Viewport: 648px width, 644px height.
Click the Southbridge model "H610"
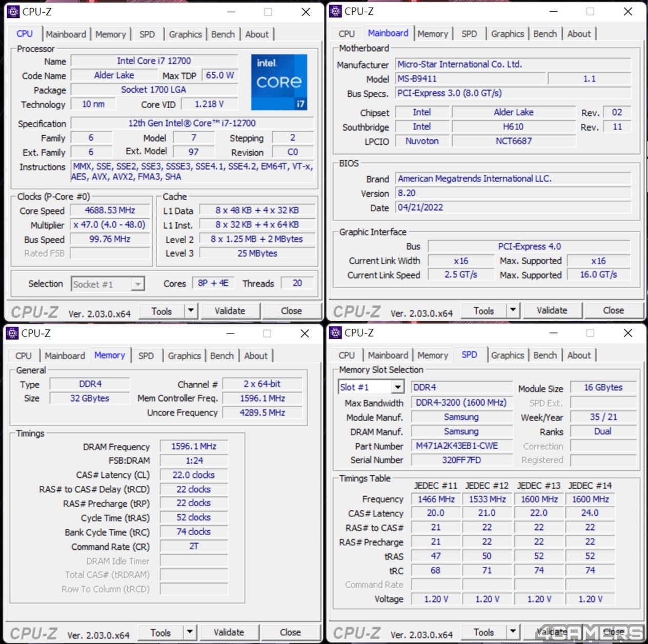tap(514, 127)
